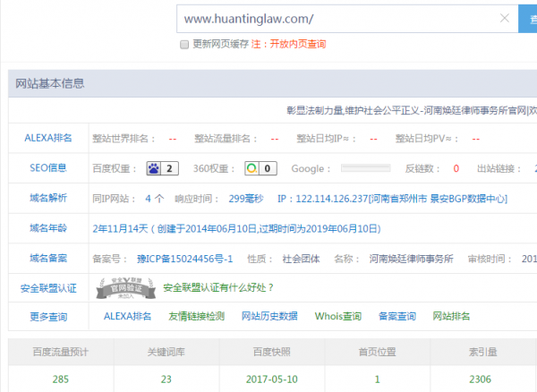Click the 注：开放内页查询 red notice
This screenshot has height=392, width=537.
coord(289,44)
